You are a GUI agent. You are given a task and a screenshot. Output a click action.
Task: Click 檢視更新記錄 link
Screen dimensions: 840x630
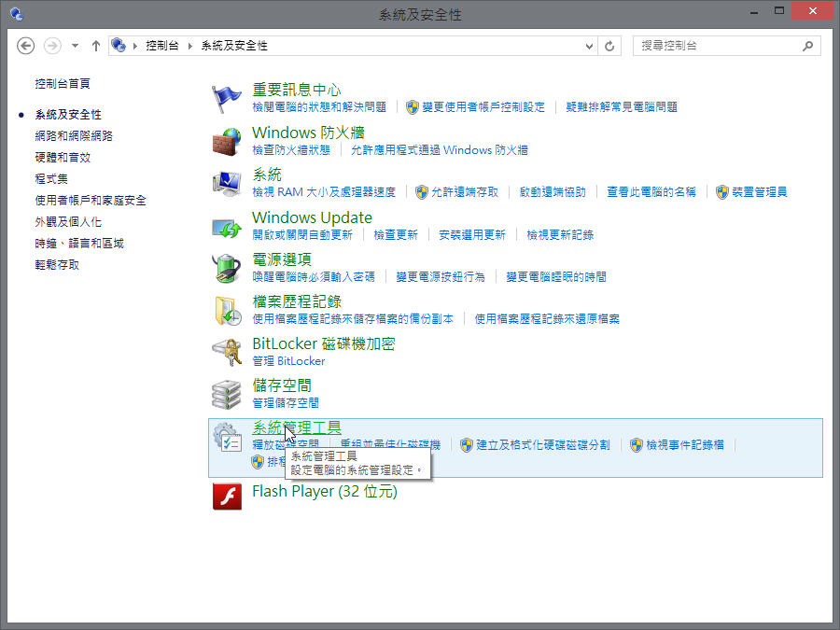coord(560,234)
